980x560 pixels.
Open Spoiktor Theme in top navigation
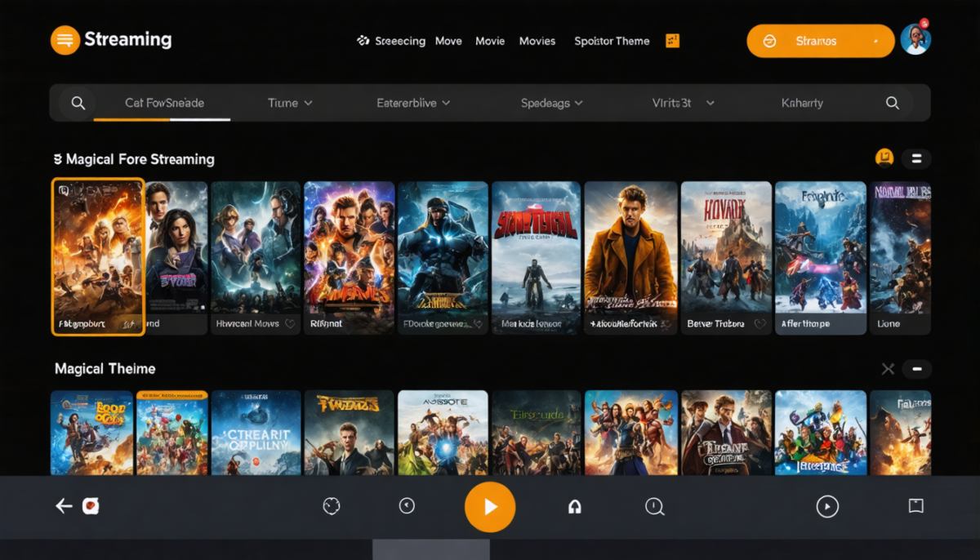click(612, 41)
